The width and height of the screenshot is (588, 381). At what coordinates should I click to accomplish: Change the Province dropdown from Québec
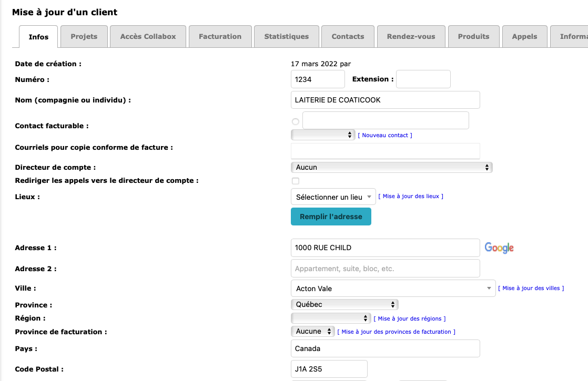(344, 304)
